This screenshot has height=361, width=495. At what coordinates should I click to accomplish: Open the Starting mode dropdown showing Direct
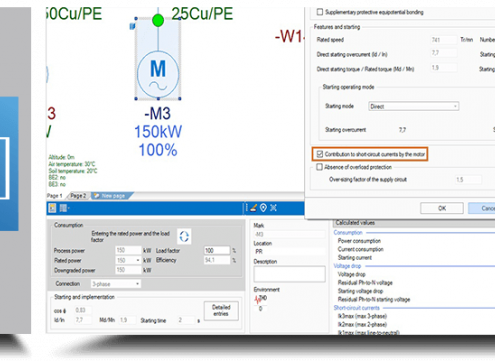pyautogui.click(x=414, y=106)
